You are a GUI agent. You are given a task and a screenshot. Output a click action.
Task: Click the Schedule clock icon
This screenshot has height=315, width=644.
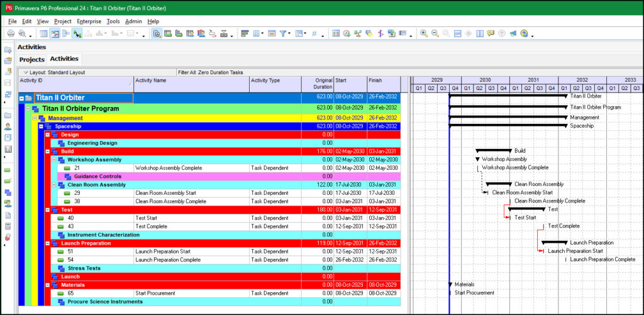tap(347, 34)
